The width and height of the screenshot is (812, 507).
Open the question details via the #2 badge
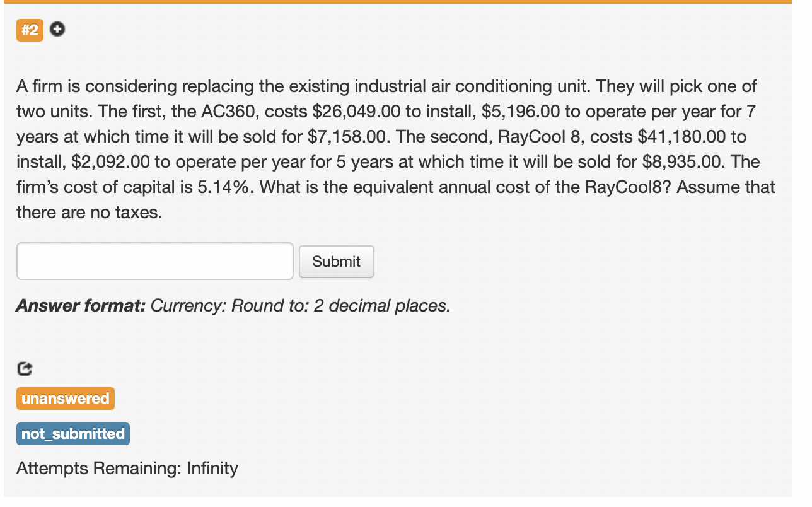pyautogui.click(x=30, y=30)
